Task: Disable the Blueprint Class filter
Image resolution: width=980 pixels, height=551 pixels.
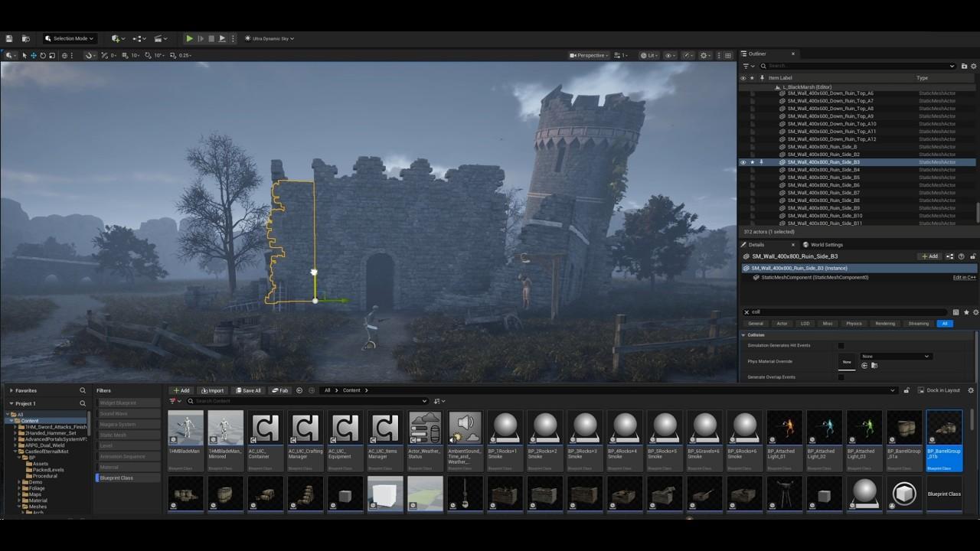Action: click(128, 478)
